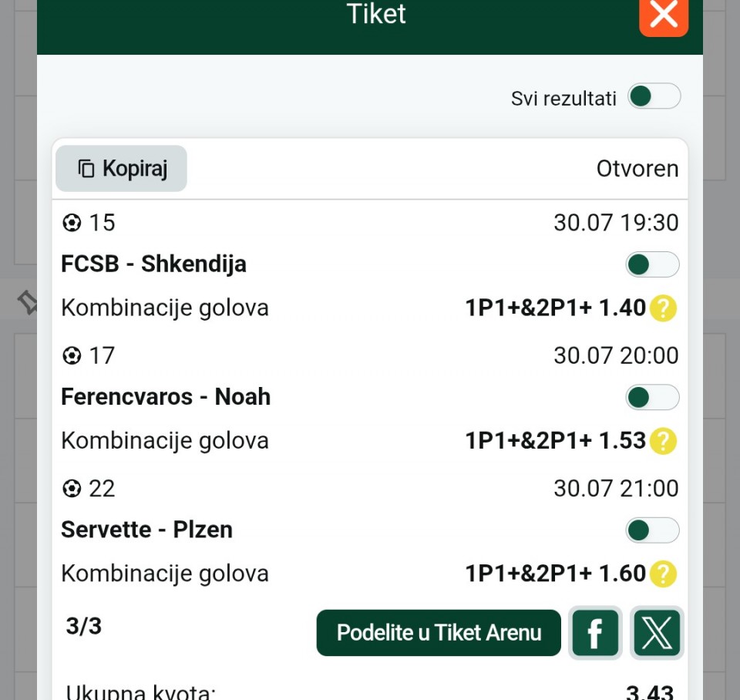Click the Otvoren ticket status label
The height and width of the screenshot is (700, 740).
[x=637, y=169]
